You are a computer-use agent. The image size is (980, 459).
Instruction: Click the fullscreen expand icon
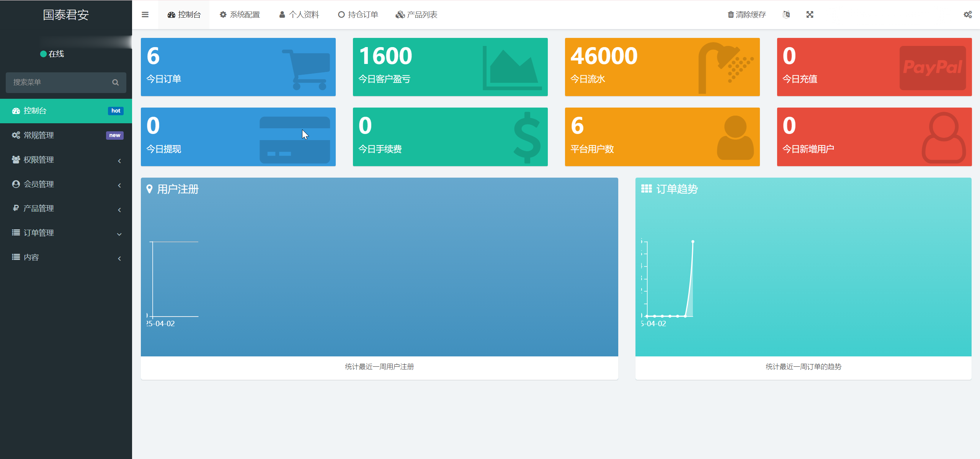tap(810, 15)
